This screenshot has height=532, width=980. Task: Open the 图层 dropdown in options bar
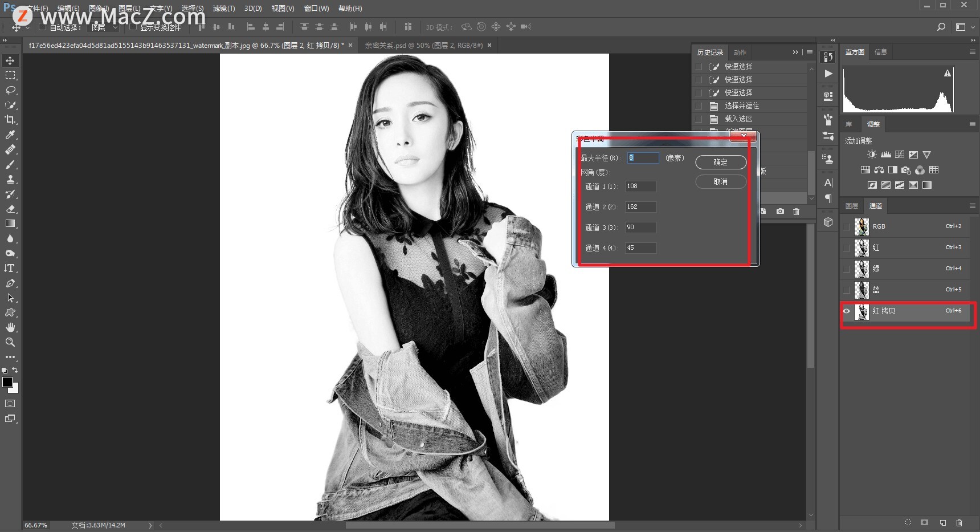pyautogui.click(x=104, y=27)
